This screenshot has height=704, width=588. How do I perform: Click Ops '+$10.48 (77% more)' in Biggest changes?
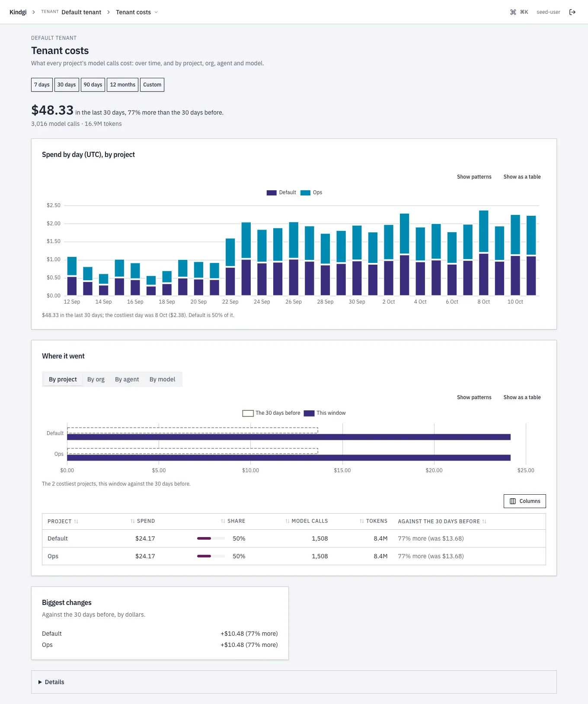[249, 645]
